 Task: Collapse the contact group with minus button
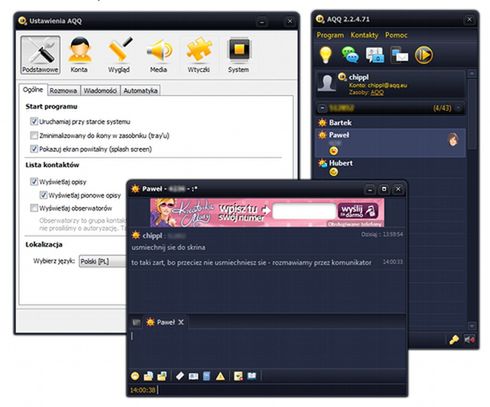pos(322,108)
